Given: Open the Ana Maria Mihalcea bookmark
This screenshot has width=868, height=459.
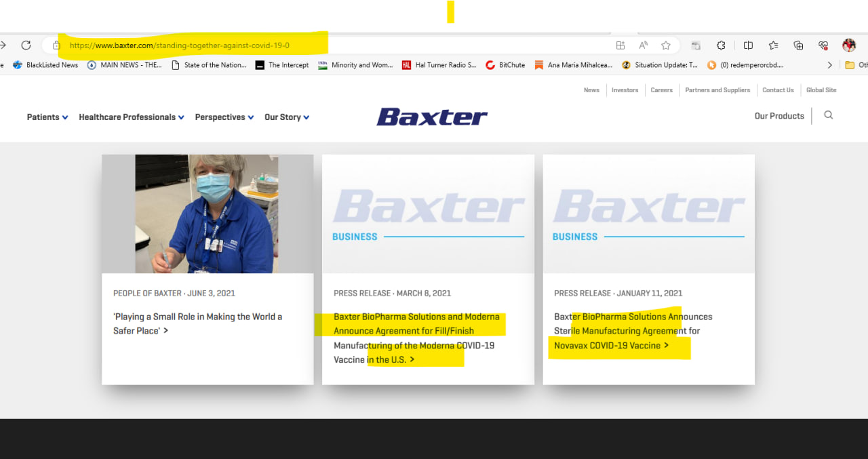Looking at the screenshot, I should 574,65.
